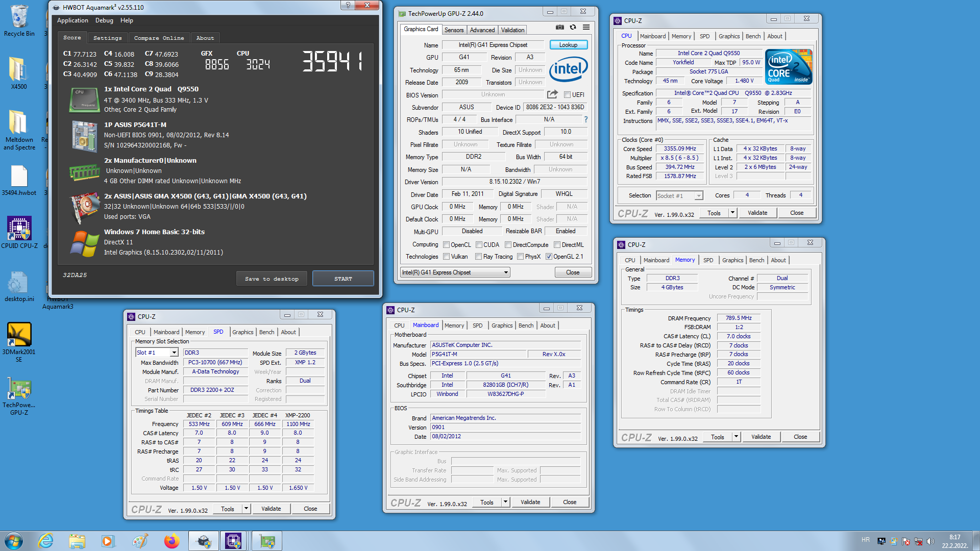Switch to the Compare Online tab

pos(159,38)
